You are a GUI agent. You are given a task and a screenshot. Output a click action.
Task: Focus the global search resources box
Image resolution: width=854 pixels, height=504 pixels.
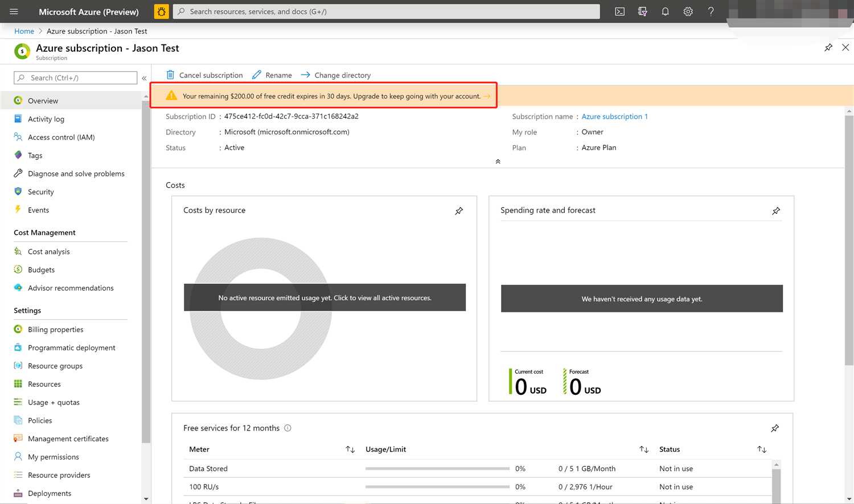coord(387,11)
